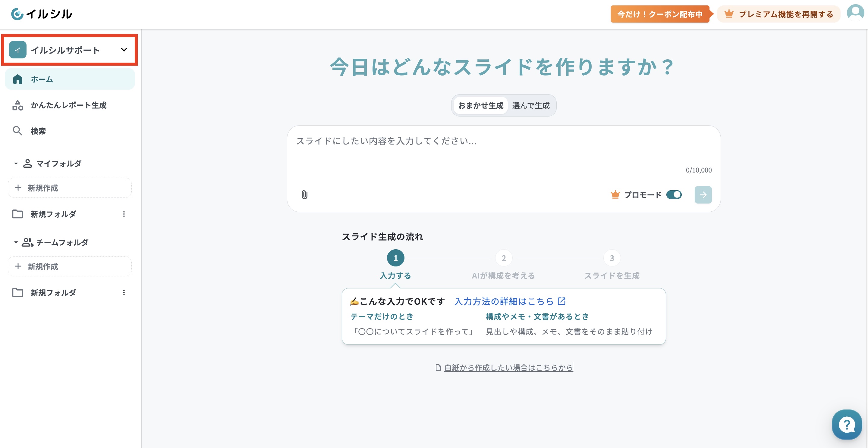Viewport: 868px width, 448px height.
Task: Click the folder icon under チームフォルダ
Action: (17, 293)
